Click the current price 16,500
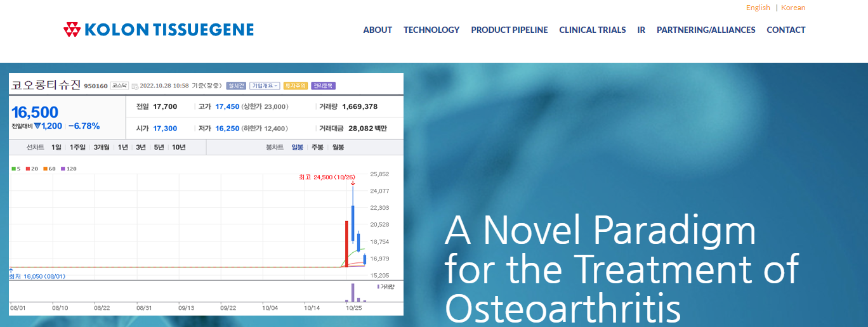Image resolution: width=868 pixels, height=327 pixels. (35, 112)
